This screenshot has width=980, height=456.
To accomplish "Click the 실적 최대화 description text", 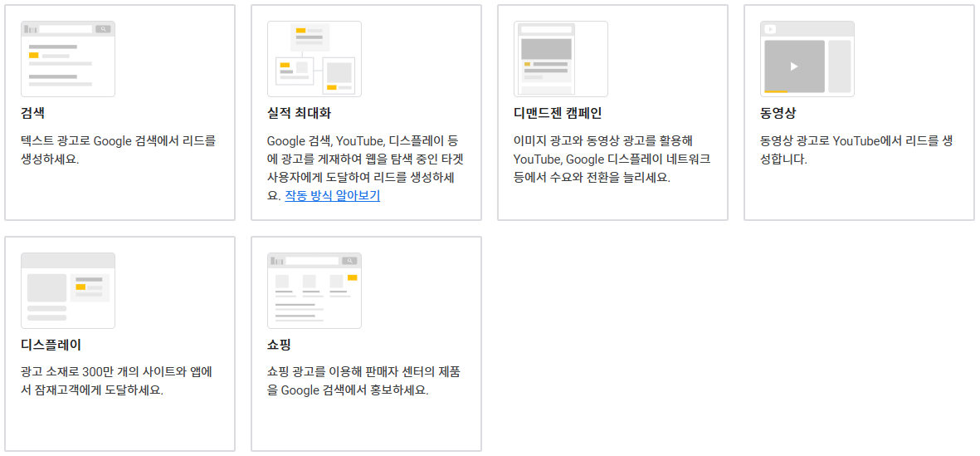I will click(x=364, y=169).
